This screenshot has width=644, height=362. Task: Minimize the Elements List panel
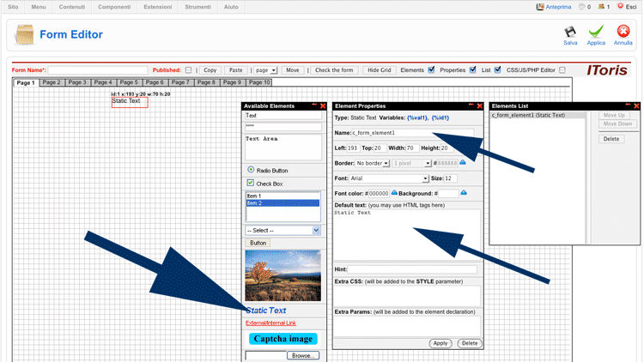(628, 105)
